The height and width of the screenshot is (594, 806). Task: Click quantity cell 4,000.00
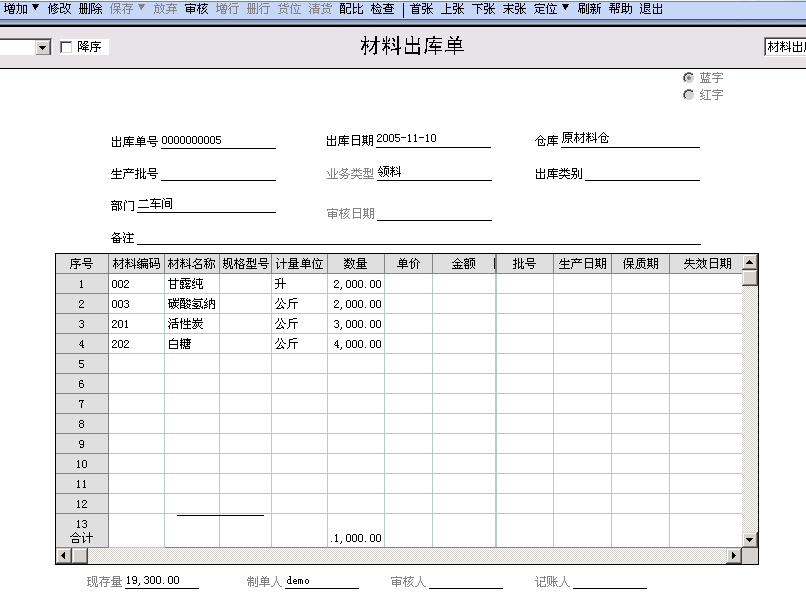tap(356, 344)
